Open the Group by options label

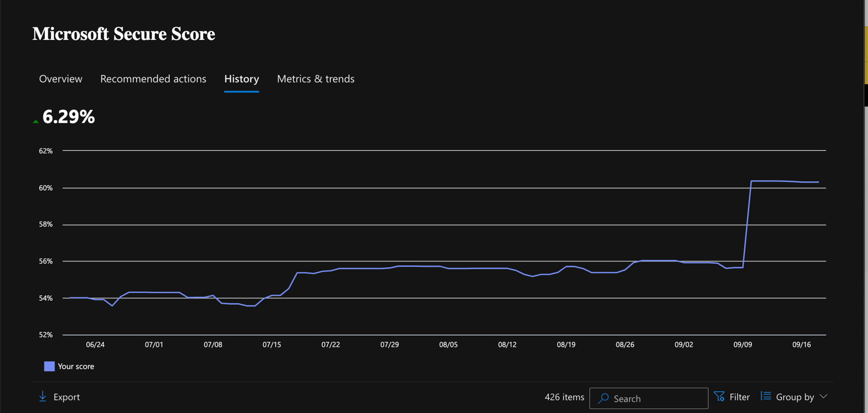point(794,397)
